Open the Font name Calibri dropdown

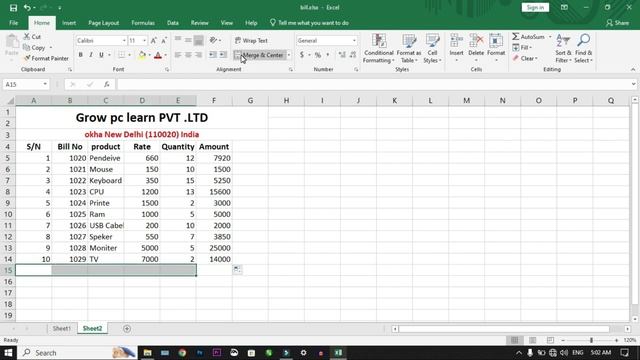pyautogui.click(x=124, y=41)
